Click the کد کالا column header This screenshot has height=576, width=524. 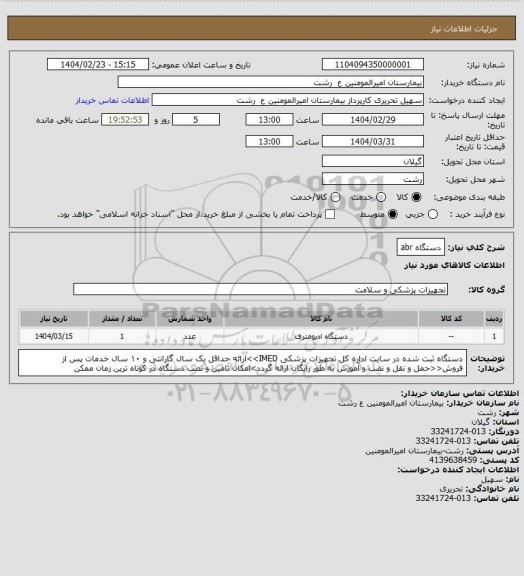pyautogui.click(x=451, y=318)
